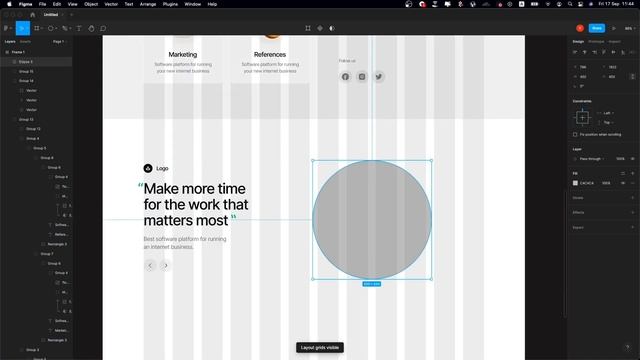Switch to the Prototype tab
Screen dimensions: 640x360
(596, 42)
